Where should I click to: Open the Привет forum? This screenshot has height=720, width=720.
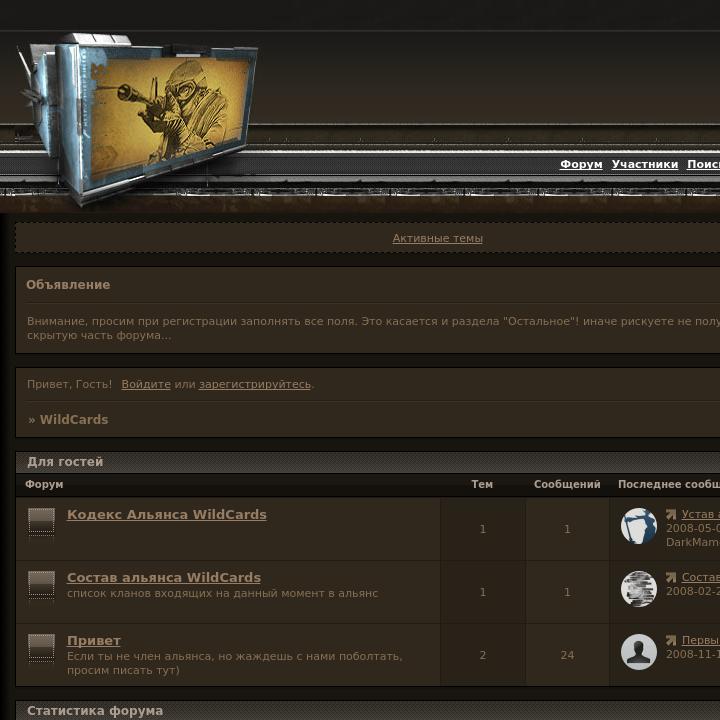(x=94, y=640)
